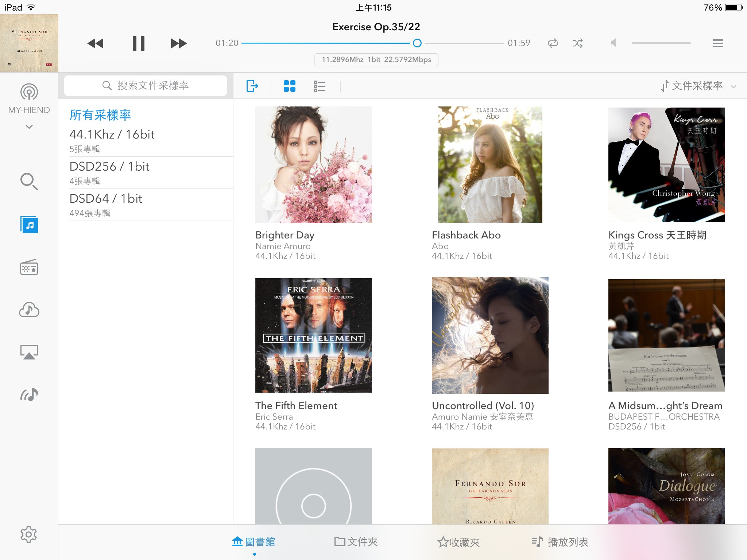Viewport: 747px width, 560px height.
Task: Select the music library icon in sidebar
Action: pos(29,225)
